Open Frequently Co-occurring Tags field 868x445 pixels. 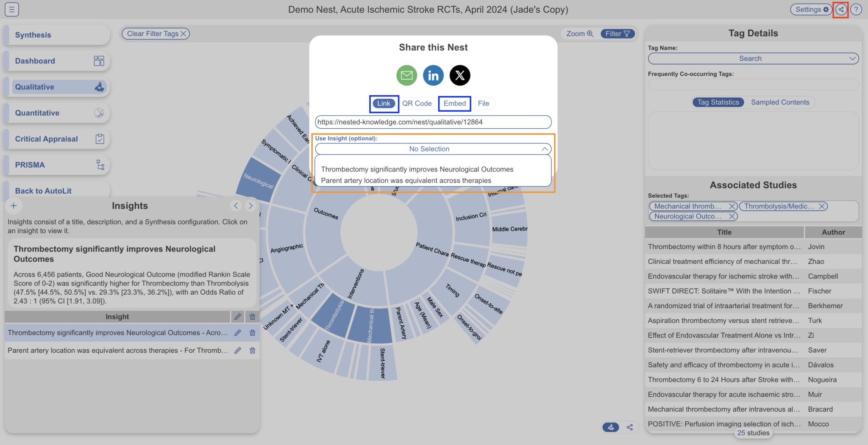click(x=753, y=85)
